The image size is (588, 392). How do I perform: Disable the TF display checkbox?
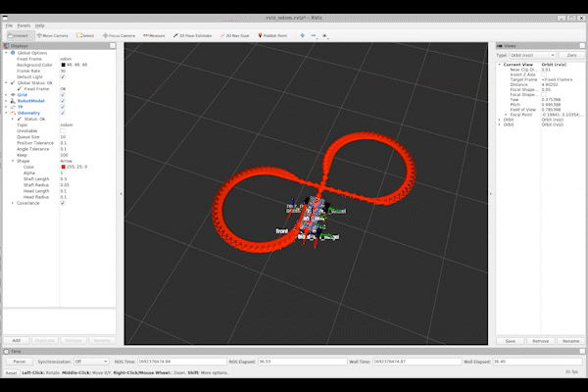[x=63, y=107]
